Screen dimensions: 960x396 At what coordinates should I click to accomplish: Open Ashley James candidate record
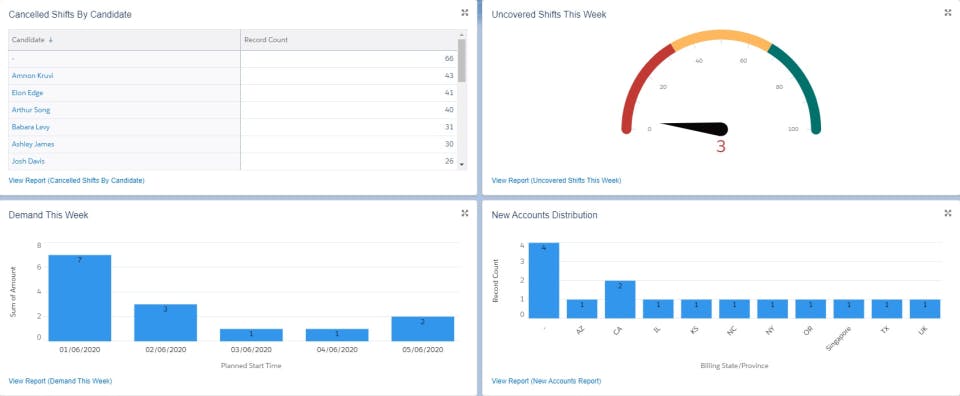point(33,144)
